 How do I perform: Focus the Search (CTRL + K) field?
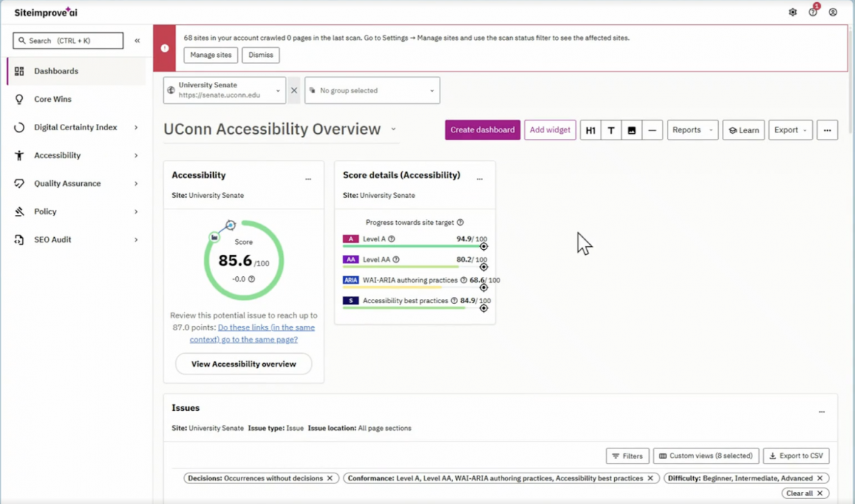coord(68,41)
